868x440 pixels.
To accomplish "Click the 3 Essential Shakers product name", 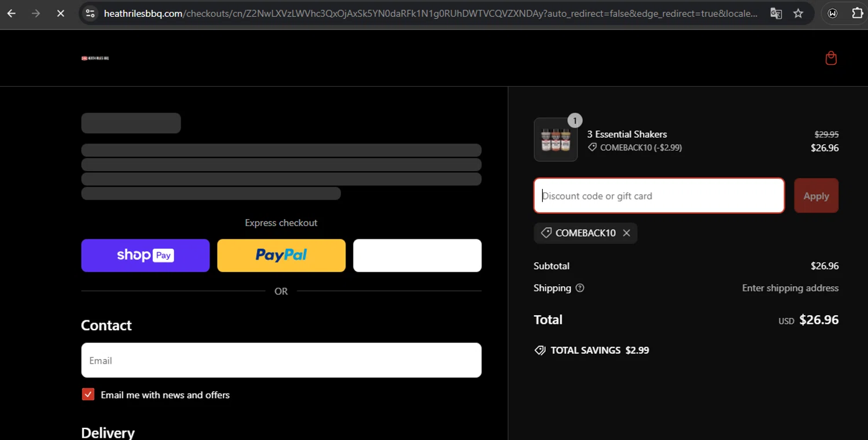I will point(627,134).
